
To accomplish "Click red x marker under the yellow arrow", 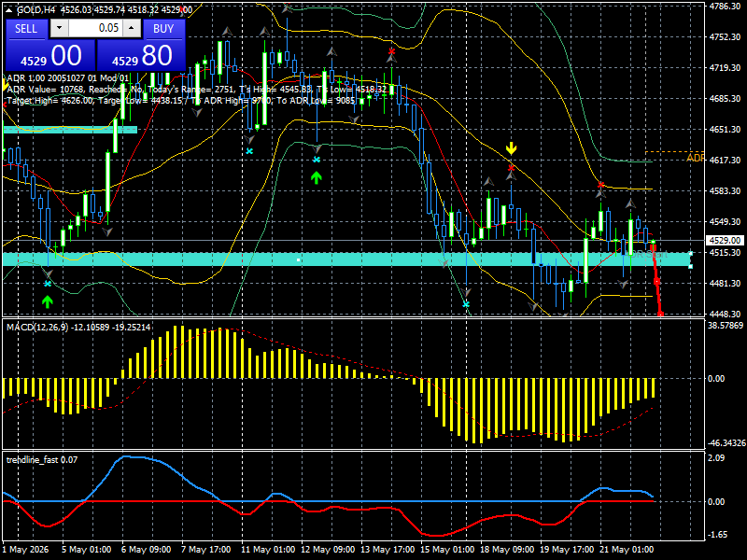I will click(511, 168).
